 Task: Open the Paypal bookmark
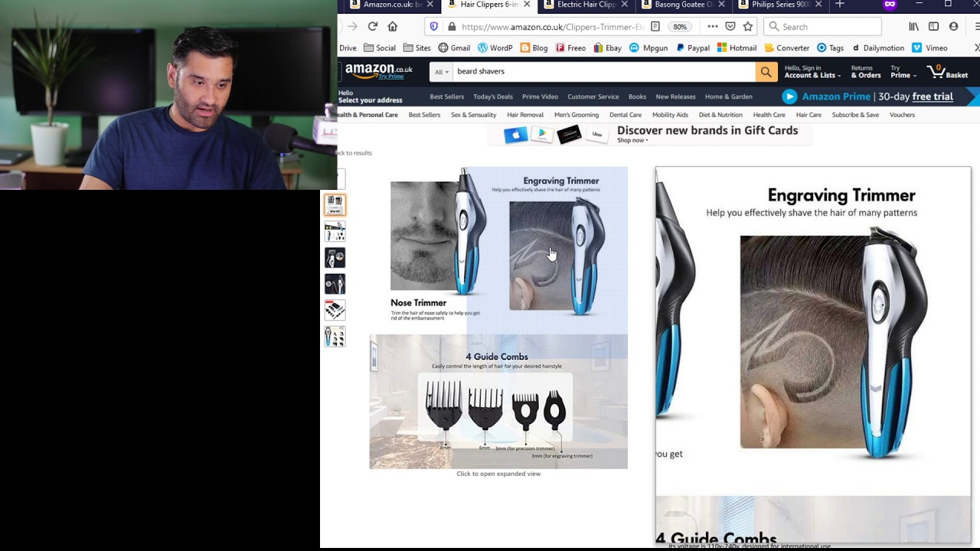(692, 47)
